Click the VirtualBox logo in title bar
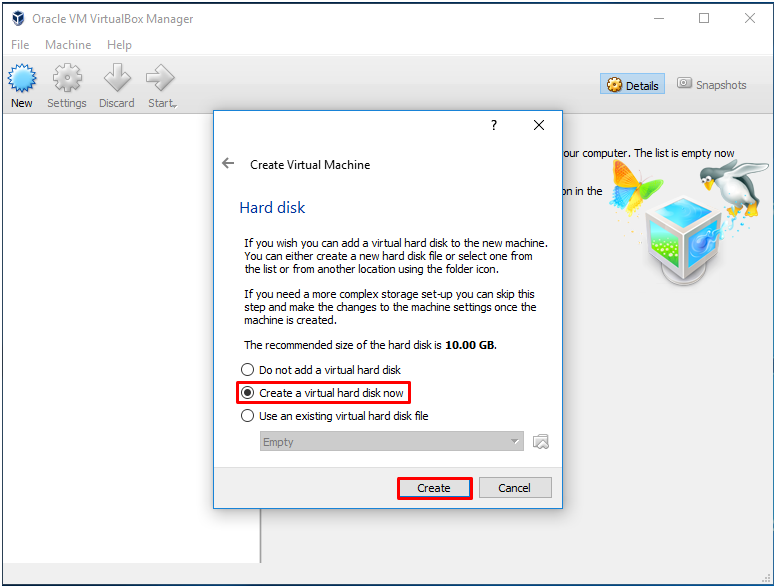Image resolution: width=775 pixels, height=587 pixels. coord(18,18)
